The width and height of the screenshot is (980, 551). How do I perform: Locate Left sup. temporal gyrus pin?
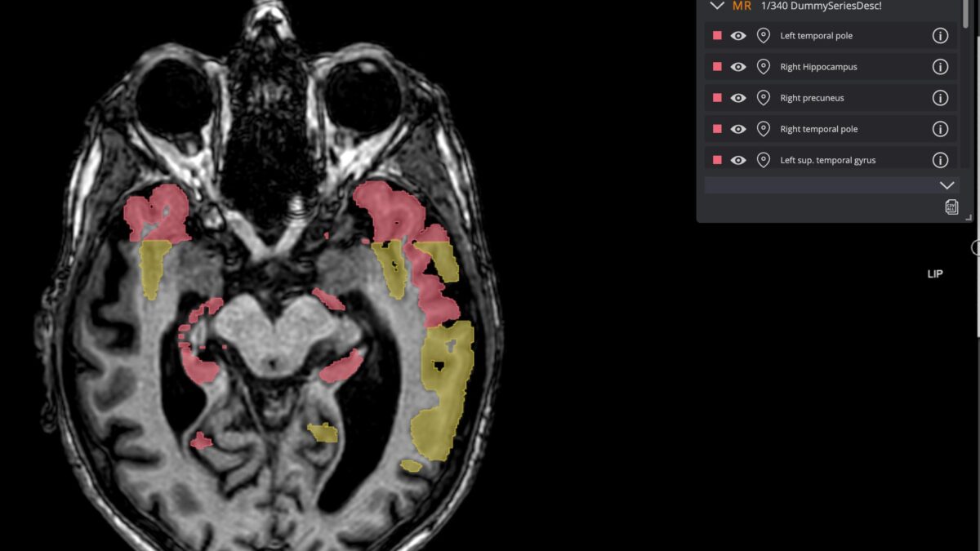764,160
